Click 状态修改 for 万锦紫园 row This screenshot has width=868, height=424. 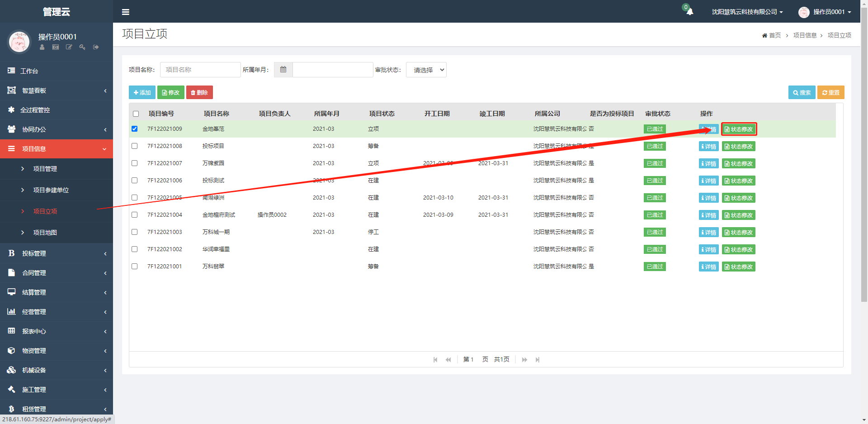739,164
